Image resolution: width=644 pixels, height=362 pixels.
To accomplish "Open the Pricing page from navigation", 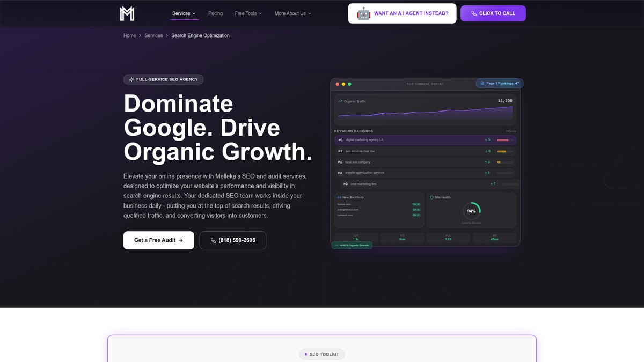I will (x=215, y=13).
